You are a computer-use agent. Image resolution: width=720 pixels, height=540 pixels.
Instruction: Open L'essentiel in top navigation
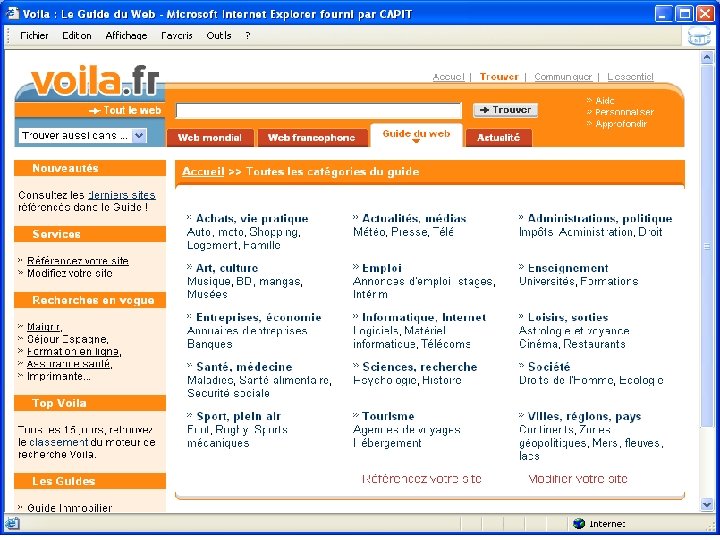coord(630,77)
